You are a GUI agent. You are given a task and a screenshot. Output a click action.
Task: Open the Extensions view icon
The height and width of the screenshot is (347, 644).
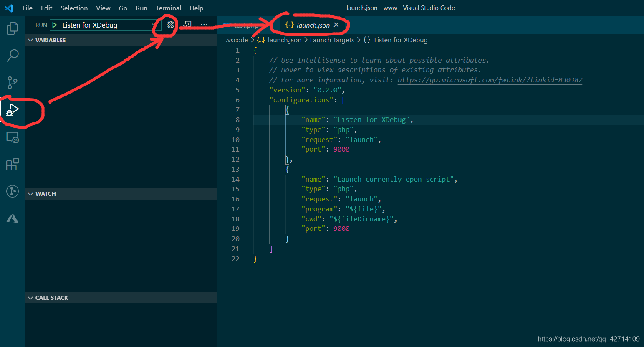13,164
